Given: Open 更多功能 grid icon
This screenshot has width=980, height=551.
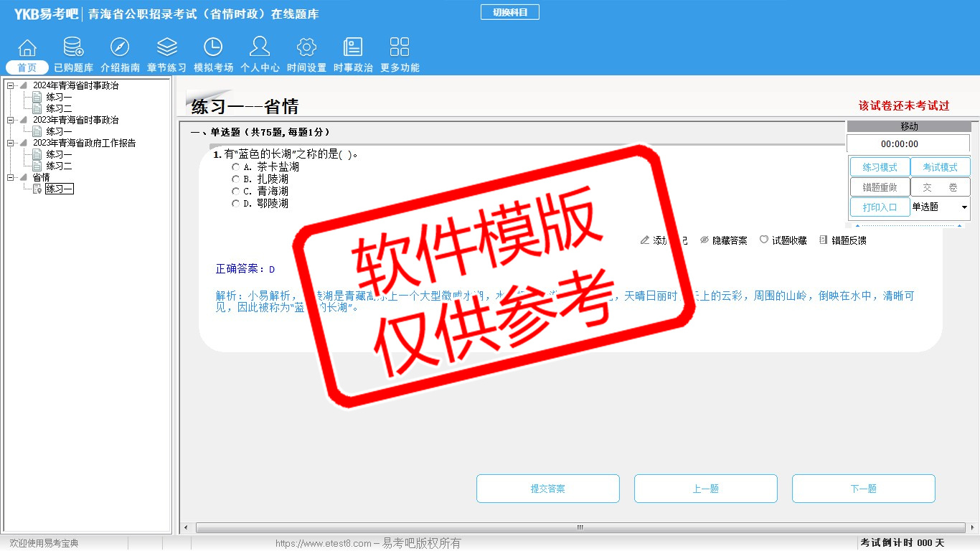Looking at the screenshot, I should pyautogui.click(x=400, y=48).
